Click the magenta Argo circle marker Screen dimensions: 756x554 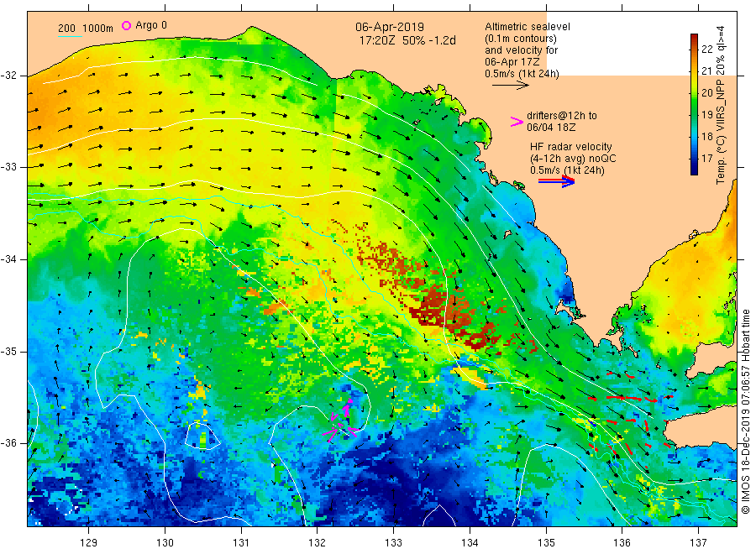(126, 25)
